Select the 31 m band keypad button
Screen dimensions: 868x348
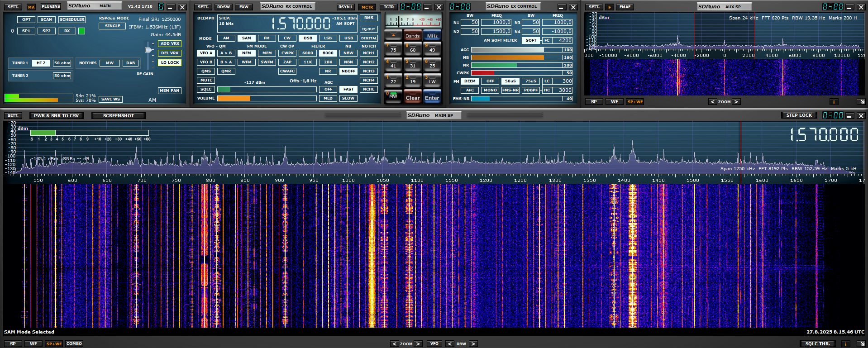(412, 64)
